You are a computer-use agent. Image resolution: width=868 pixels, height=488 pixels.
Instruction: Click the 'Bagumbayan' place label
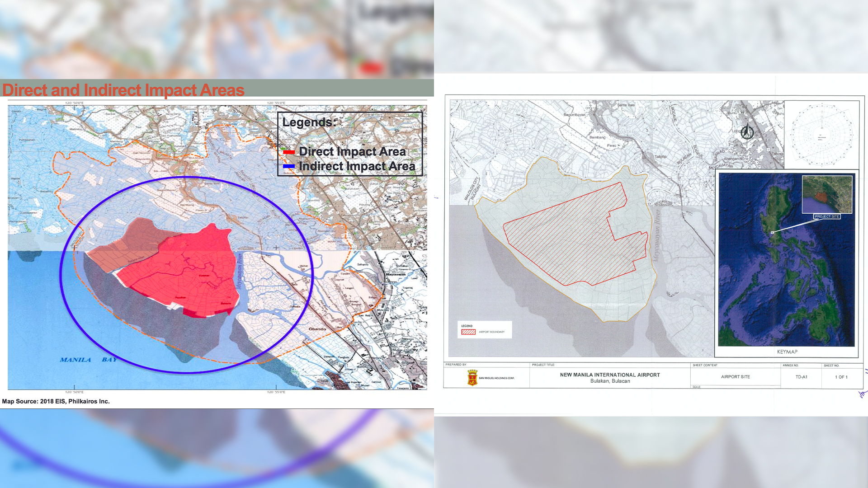574,115
